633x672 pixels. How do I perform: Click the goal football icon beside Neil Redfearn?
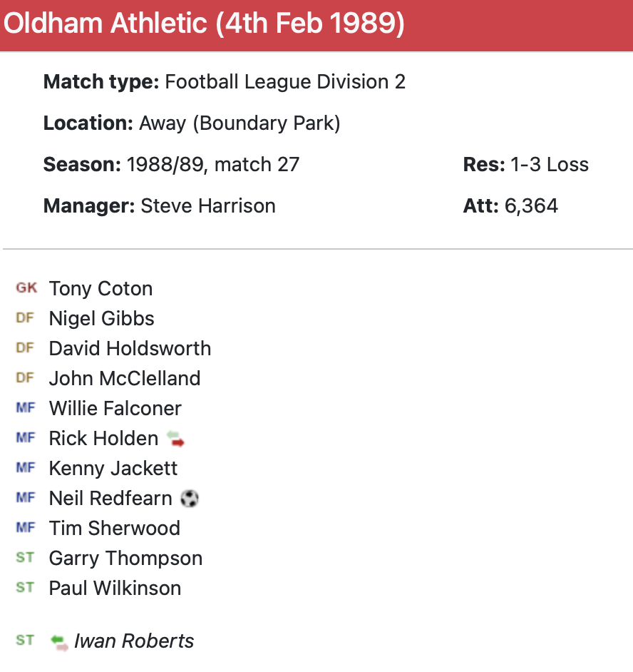(189, 498)
